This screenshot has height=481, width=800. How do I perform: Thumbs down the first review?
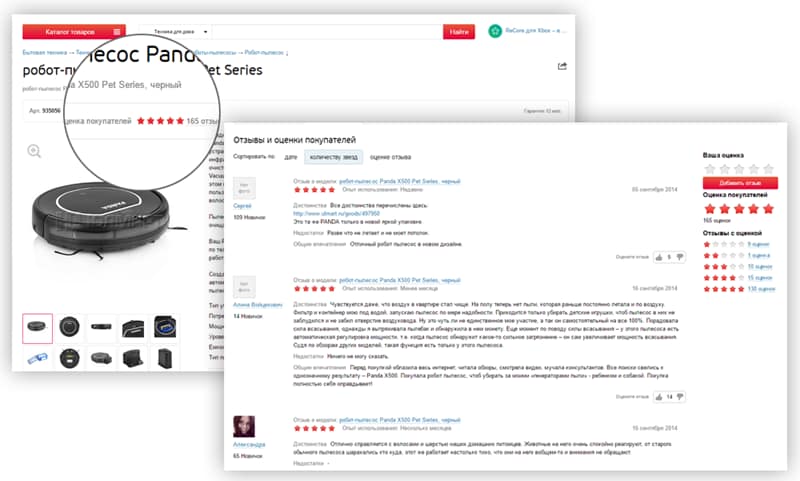point(680,258)
